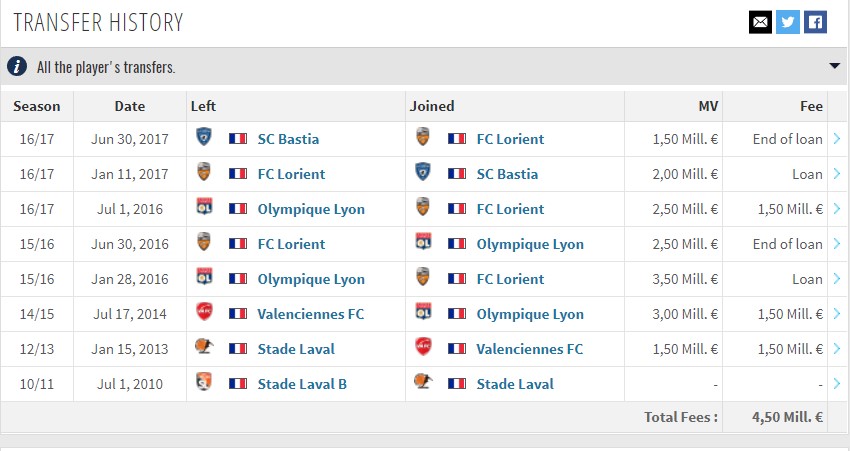Open details arrow for Jul 1, 2010 transfer

tap(837, 383)
